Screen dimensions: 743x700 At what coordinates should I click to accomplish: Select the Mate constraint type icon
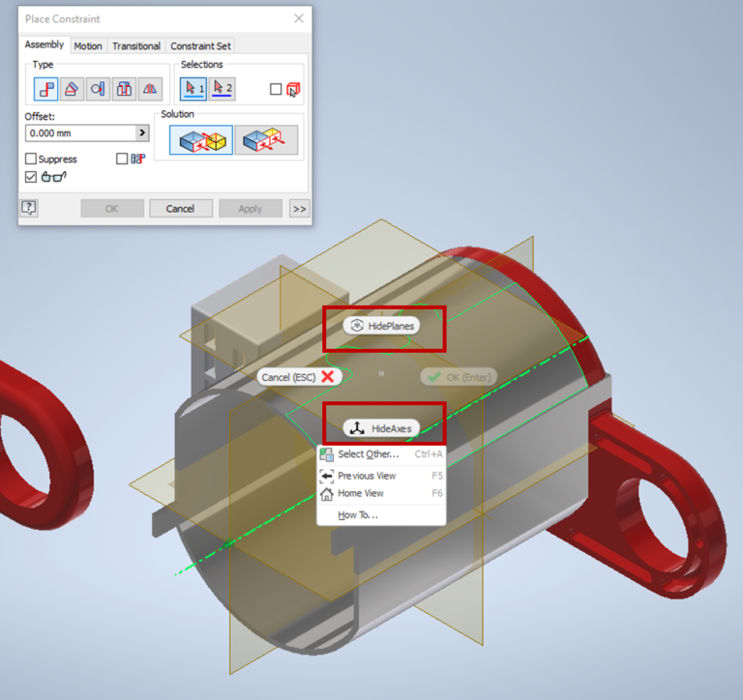tap(46, 89)
